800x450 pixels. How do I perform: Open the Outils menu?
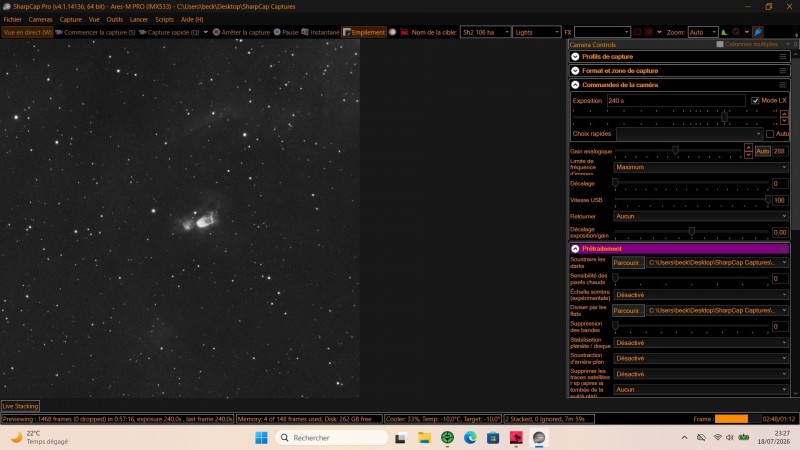tap(114, 19)
